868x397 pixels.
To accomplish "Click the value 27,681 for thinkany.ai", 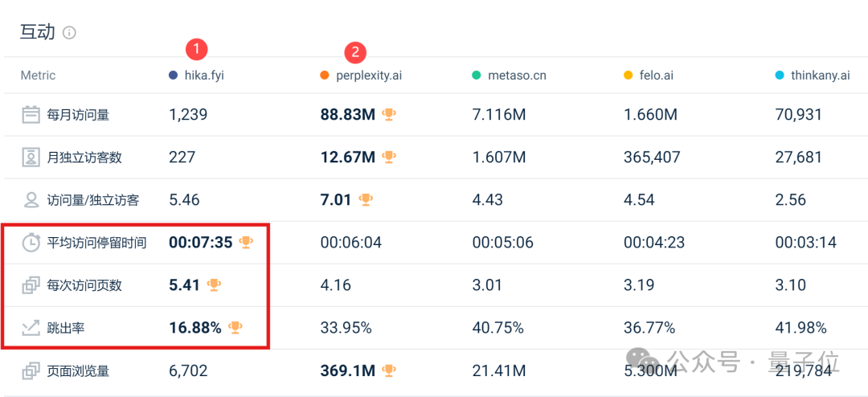I will (x=799, y=158).
